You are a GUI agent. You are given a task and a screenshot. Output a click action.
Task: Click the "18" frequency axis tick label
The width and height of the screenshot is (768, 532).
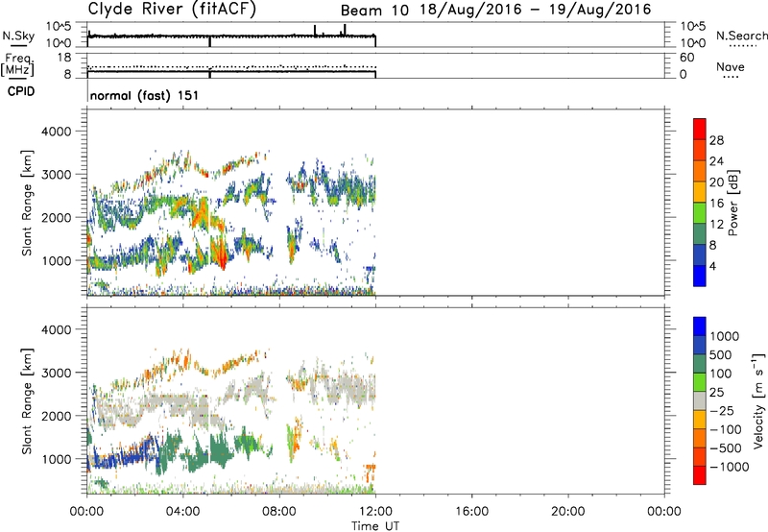pos(64,58)
